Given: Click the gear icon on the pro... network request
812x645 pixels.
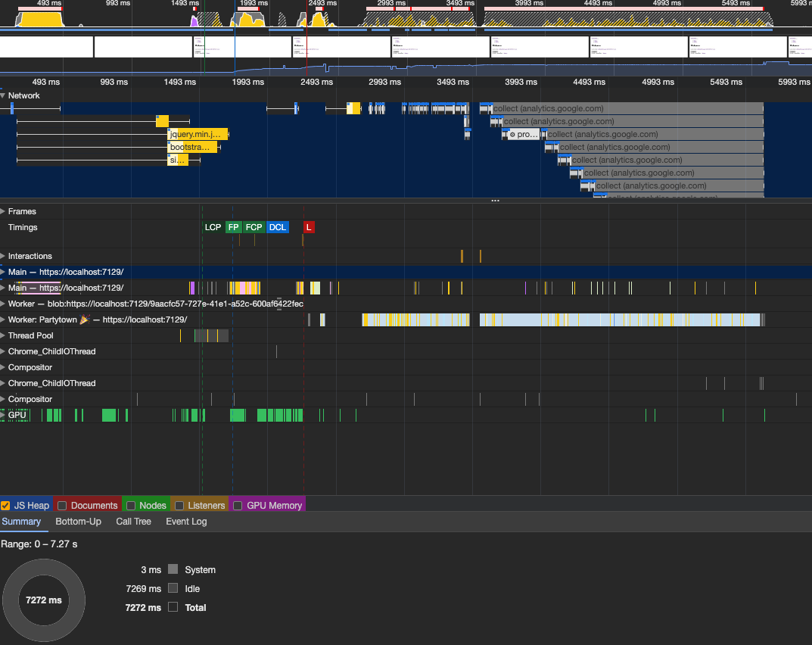Looking at the screenshot, I should (512, 135).
